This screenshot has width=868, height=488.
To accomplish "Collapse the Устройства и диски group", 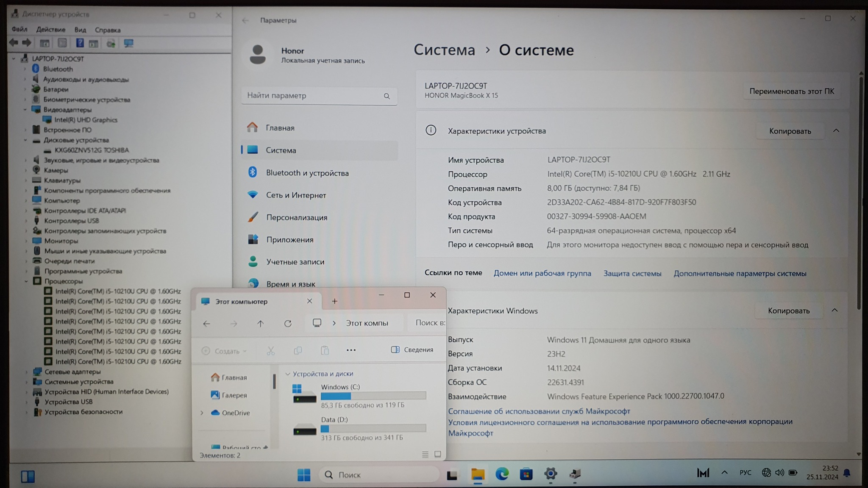I will coord(288,374).
